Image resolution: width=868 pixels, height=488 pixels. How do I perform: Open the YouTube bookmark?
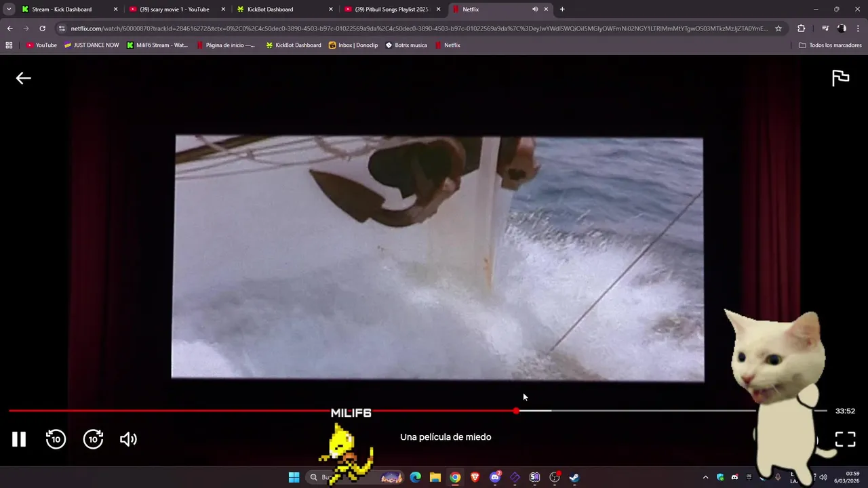pos(41,45)
